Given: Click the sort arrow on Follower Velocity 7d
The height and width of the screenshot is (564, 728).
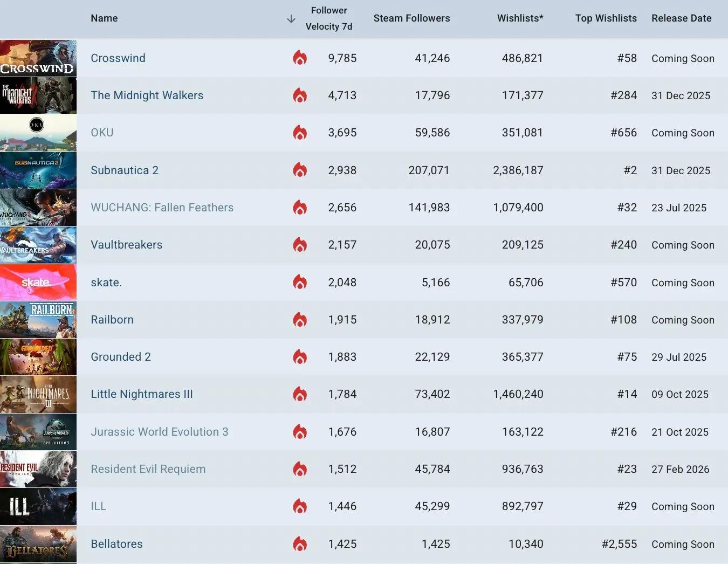Looking at the screenshot, I should (290, 18).
